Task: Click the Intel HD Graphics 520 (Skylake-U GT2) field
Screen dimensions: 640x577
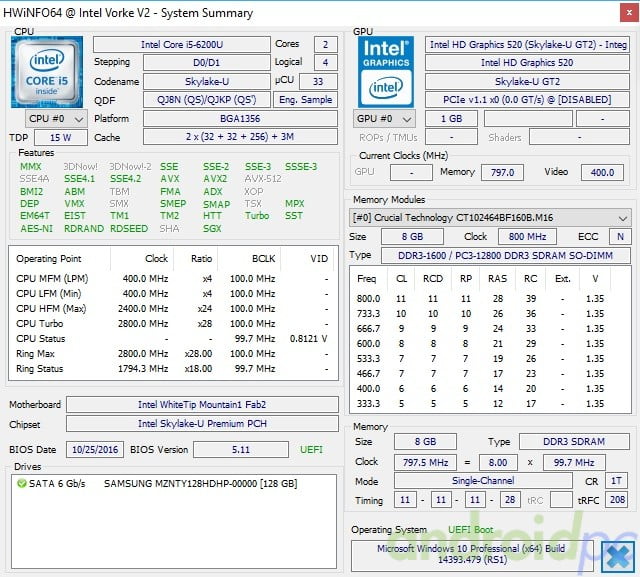Action: tap(527, 44)
